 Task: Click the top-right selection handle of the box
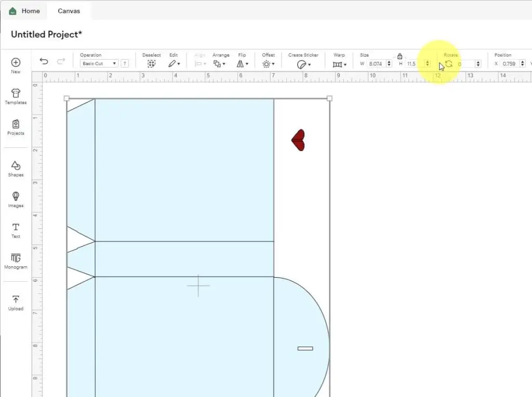[329, 98]
